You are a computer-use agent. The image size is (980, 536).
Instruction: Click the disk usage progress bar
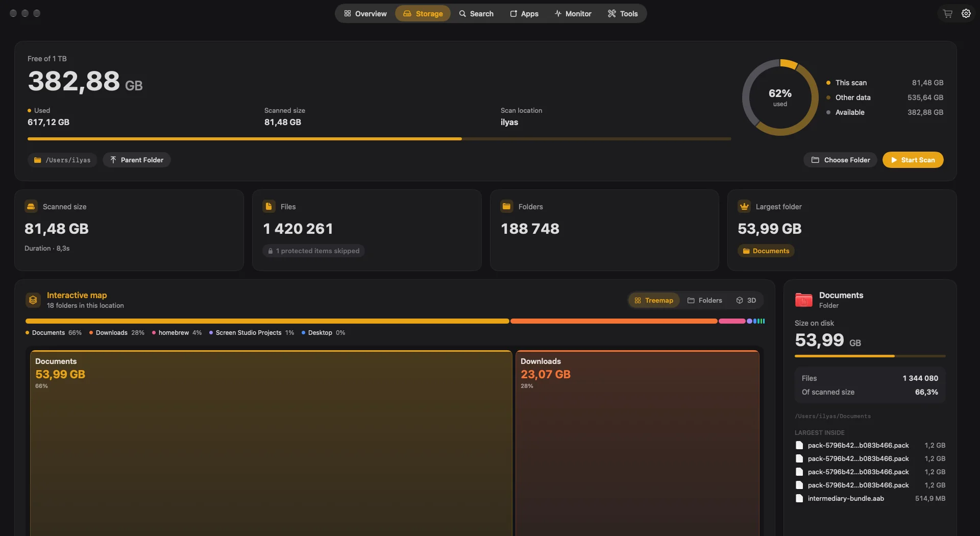tap(379, 138)
